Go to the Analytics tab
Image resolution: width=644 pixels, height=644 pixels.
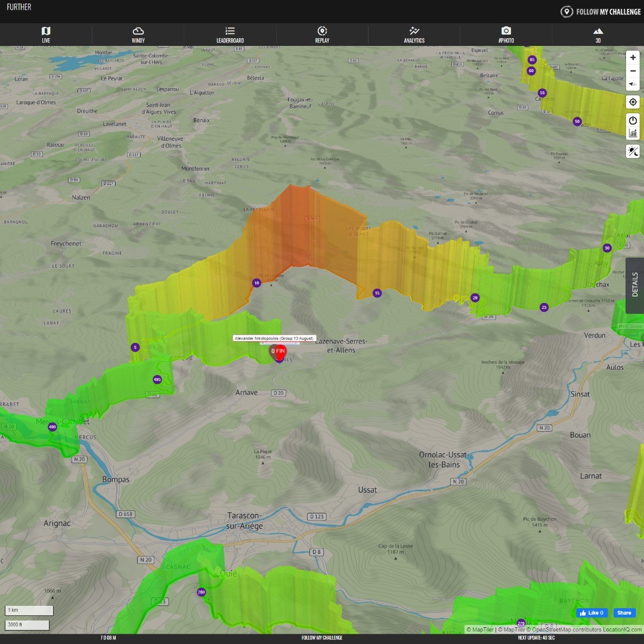click(414, 35)
